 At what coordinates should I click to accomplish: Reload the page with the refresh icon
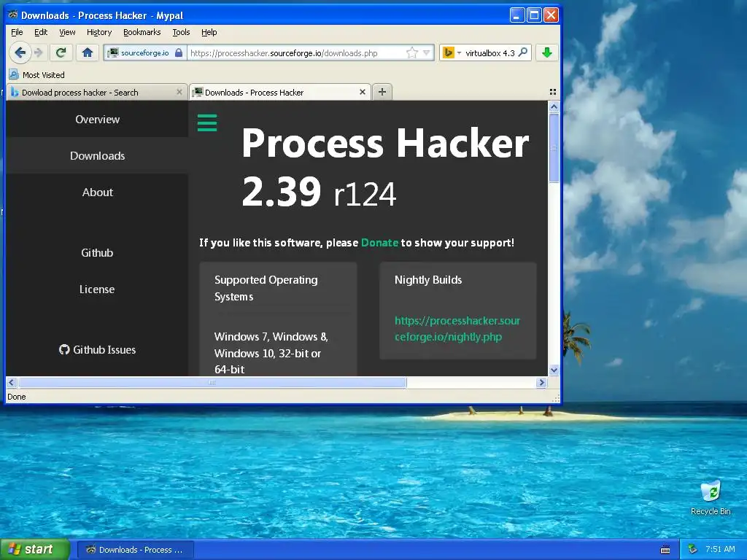click(61, 52)
